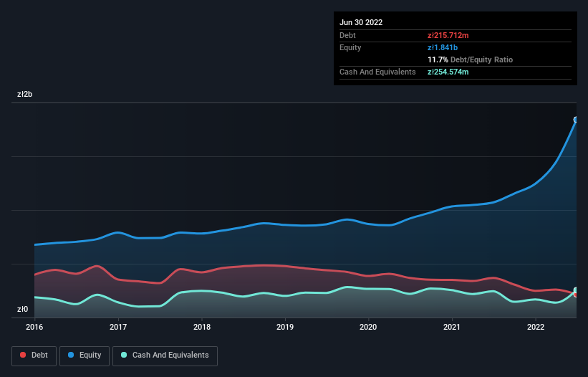The image size is (588, 377).
Task: Click the red Debt legend dot
Action: [x=23, y=355]
